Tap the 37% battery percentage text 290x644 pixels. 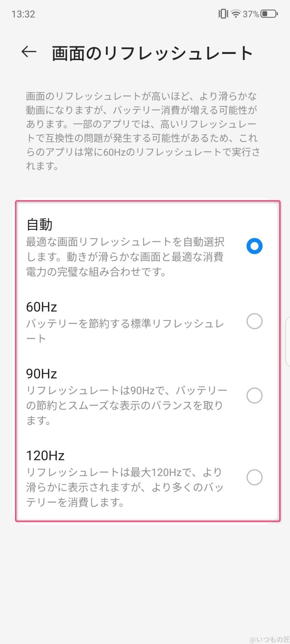pos(251,14)
